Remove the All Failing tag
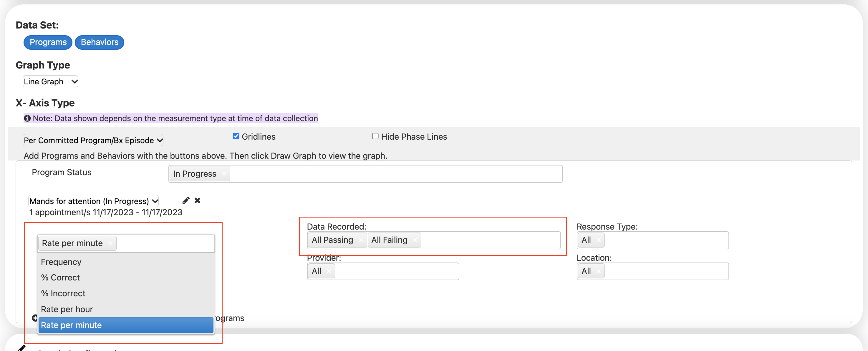The height and width of the screenshot is (351, 868). 415,240
